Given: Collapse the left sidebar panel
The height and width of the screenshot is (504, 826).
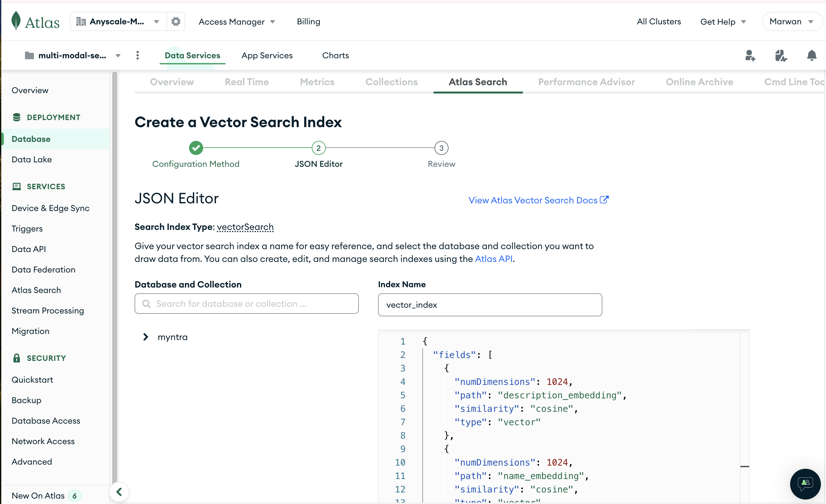Looking at the screenshot, I should (118, 492).
